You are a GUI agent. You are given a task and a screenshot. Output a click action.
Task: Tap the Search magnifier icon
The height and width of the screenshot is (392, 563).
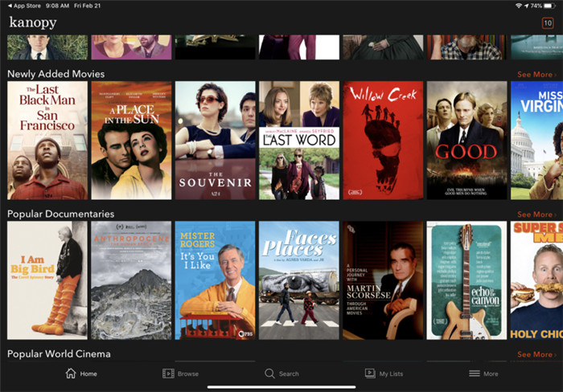[269, 374]
